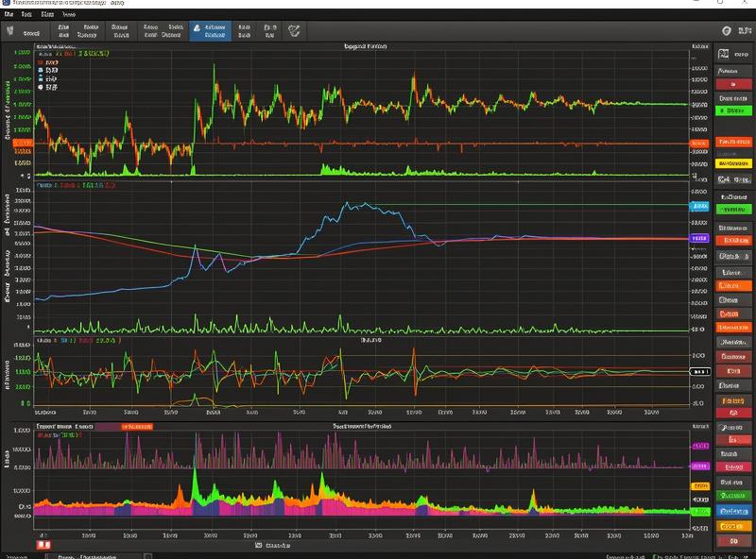This screenshot has width=756, height=559.
Task: Expand the purple price label on middle chart
Action: [699, 238]
